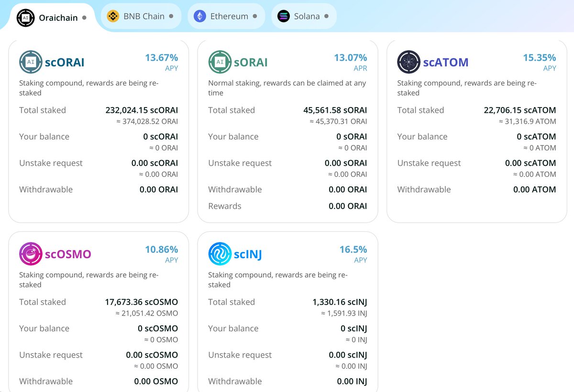Switch to the Ethereum tab
Viewport: 574px width, 392px height.
225,16
